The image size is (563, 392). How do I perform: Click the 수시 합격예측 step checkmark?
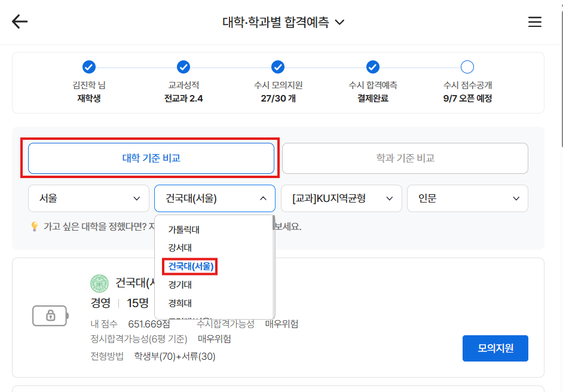pos(373,67)
